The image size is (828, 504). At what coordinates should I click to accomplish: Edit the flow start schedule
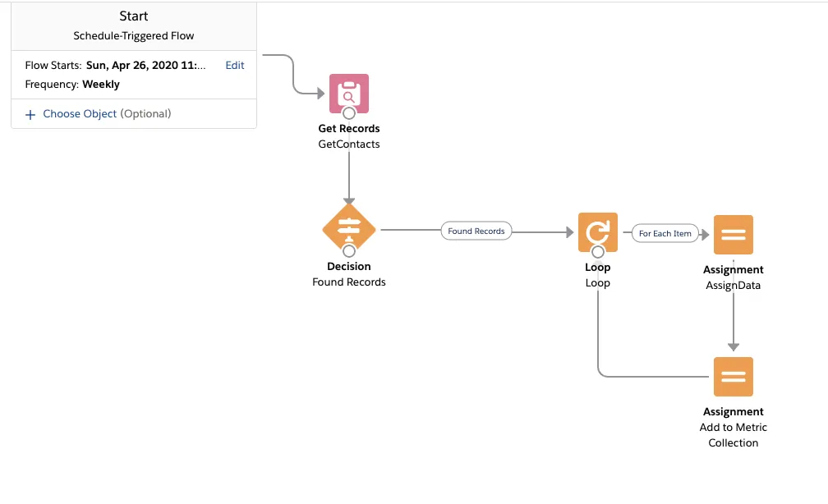(x=234, y=66)
